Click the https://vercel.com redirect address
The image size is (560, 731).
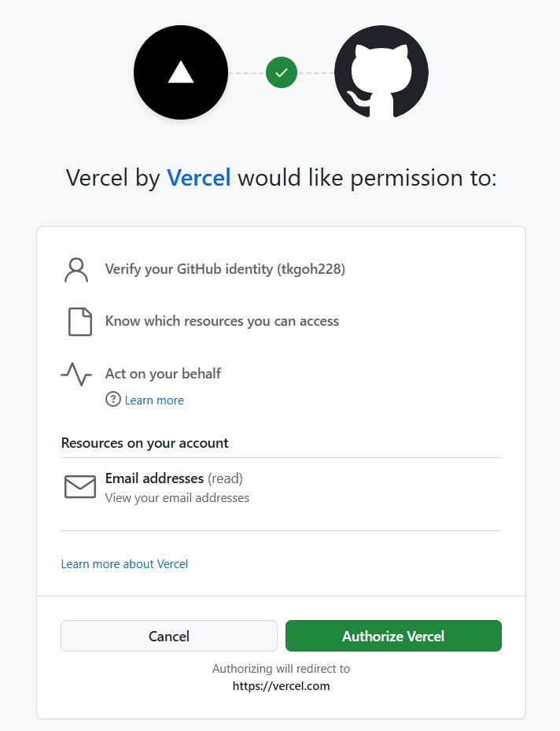click(281, 685)
